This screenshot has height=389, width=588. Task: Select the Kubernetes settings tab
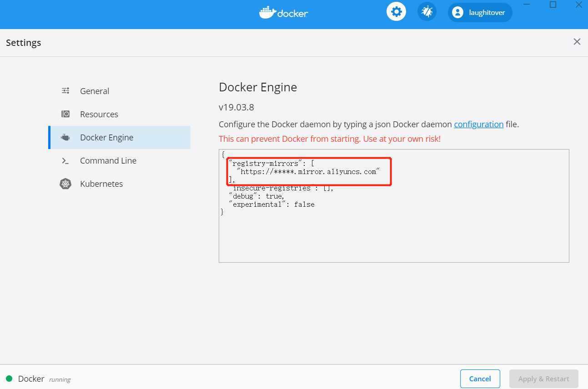click(x=120, y=184)
